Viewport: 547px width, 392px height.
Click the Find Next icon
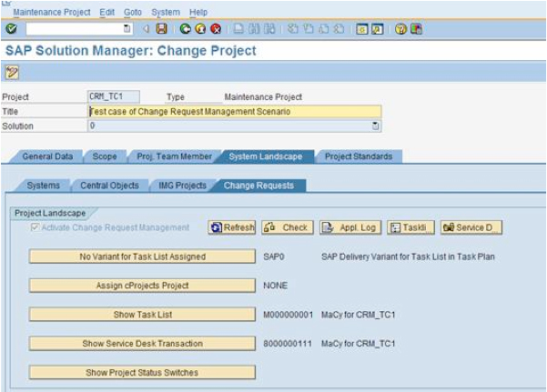pos(269,28)
